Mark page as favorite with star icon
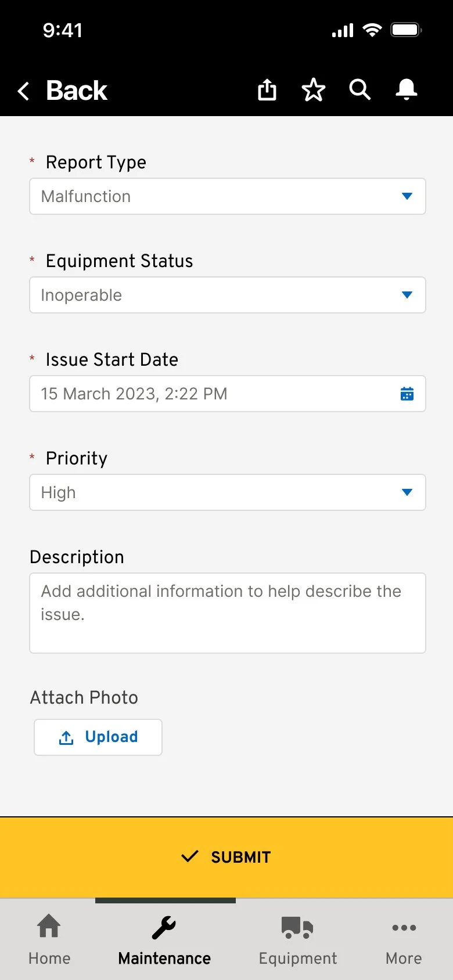Image resolution: width=453 pixels, height=980 pixels. point(314,90)
